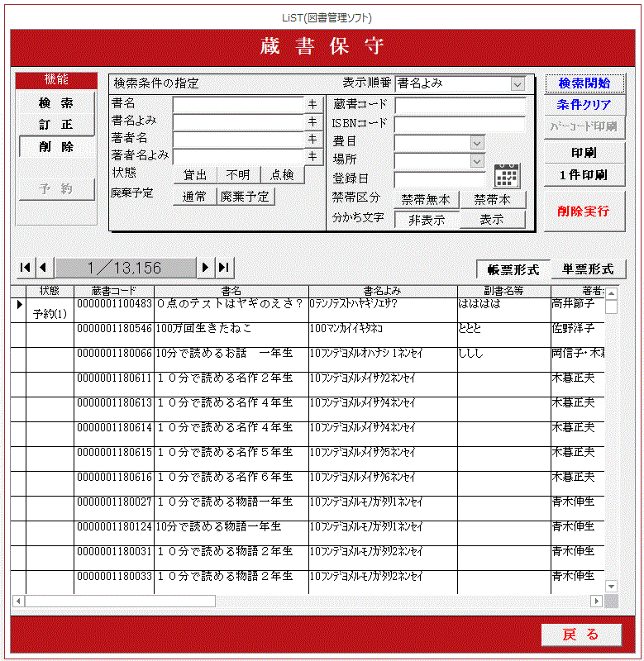Return with the 戻る button
Viewport: 644px width, 661px height.
pos(581,635)
